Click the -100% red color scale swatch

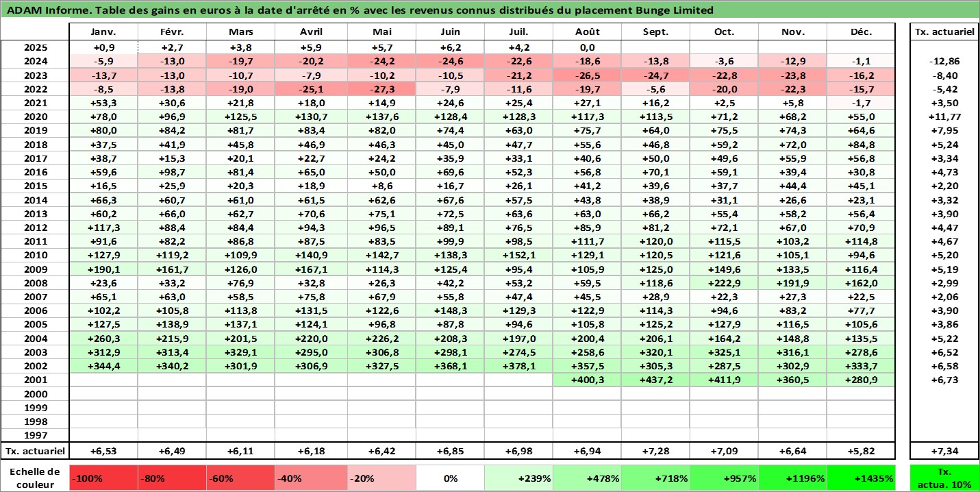pyautogui.click(x=103, y=478)
